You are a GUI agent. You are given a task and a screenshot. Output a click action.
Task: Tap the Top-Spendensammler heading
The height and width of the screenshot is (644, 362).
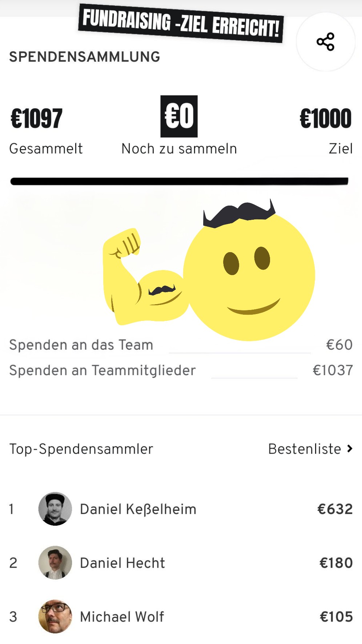click(x=81, y=449)
